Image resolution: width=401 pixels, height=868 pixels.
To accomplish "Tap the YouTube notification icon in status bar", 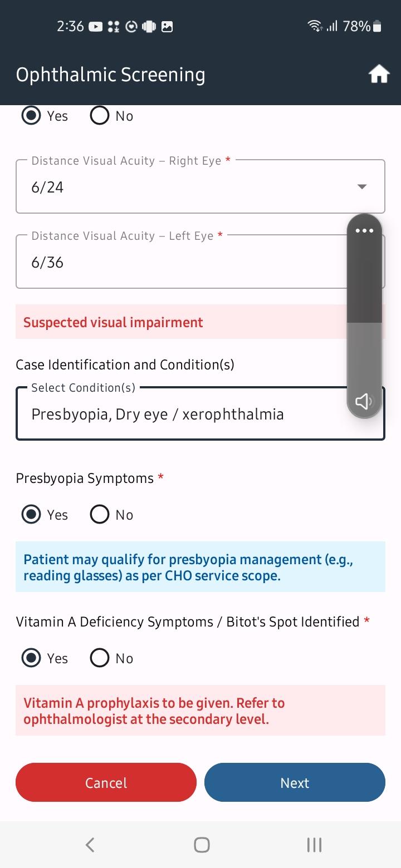I will pos(96,26).
